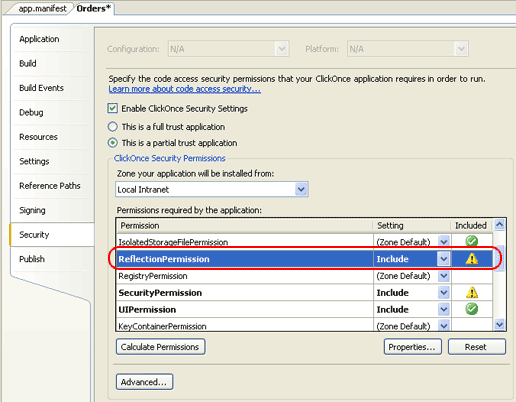Click the scroll down arrow of permissions list
Screen dimensions: 516x402
pyautogui.click(x=499, y=324)
